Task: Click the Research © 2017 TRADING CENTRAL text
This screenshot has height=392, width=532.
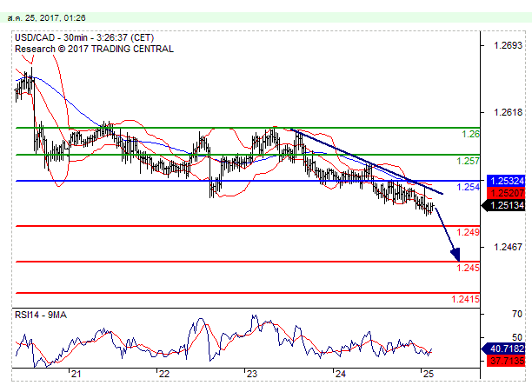Action: 94,49
